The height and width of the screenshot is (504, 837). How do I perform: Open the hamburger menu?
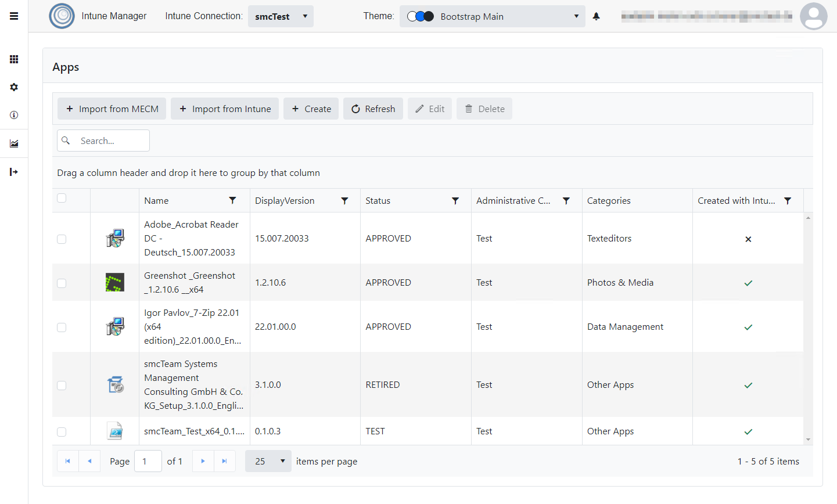[14, 16]
